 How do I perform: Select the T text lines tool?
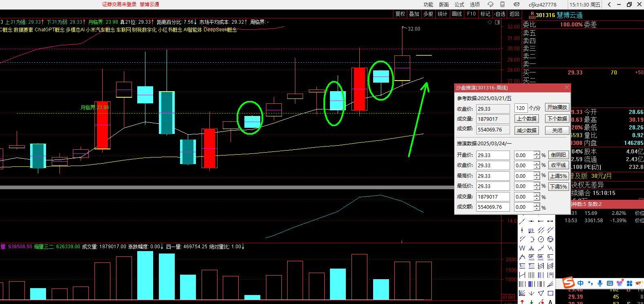click(x=531, y=266)
